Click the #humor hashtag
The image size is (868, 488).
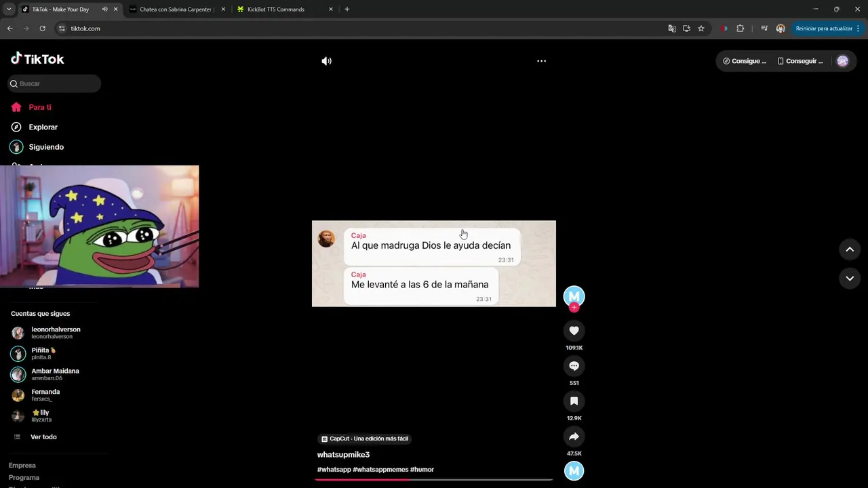[422, 469]
